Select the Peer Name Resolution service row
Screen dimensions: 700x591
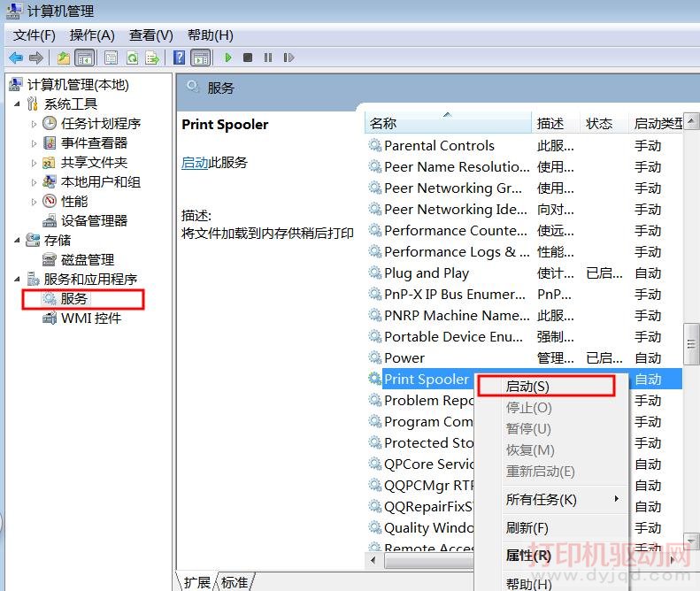[x=524, y=167]
